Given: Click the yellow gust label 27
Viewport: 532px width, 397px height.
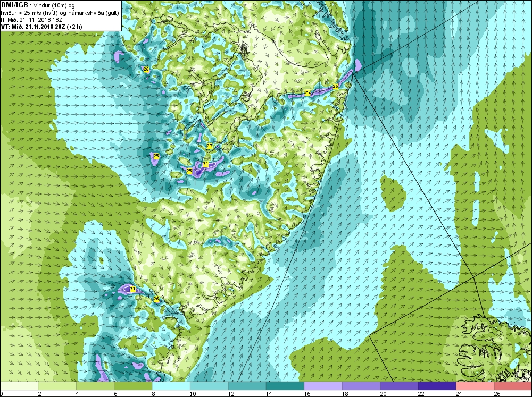Looking at the screenshot, I should pos(209,146).
